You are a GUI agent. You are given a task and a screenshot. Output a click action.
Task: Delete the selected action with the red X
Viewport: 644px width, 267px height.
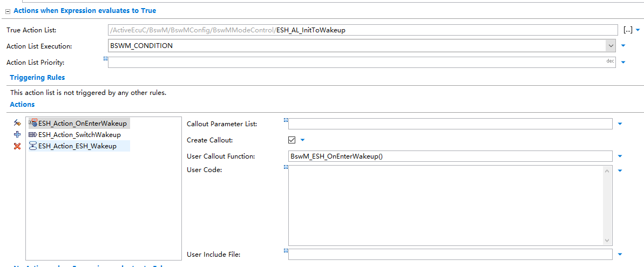coord(17,146)
